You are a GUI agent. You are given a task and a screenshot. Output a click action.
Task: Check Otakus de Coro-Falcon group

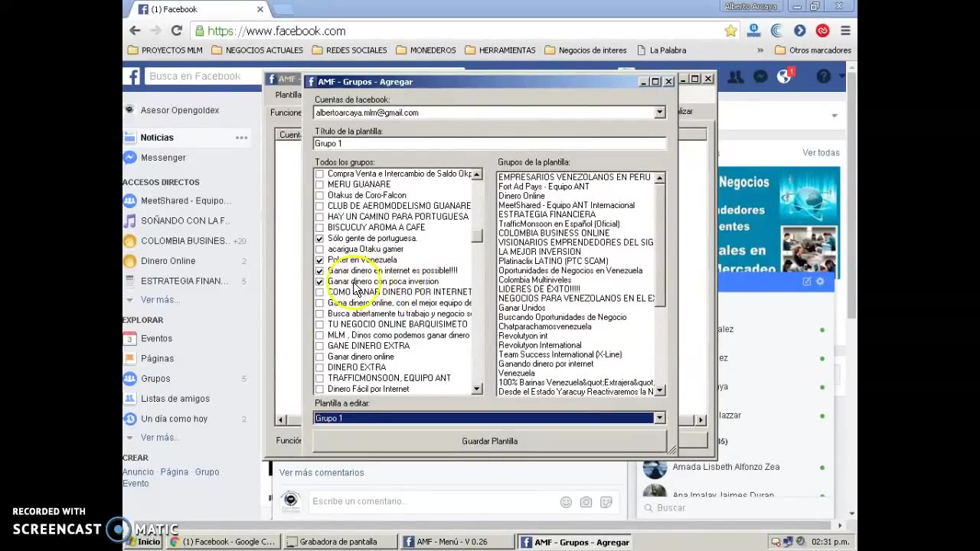(319, 195)
